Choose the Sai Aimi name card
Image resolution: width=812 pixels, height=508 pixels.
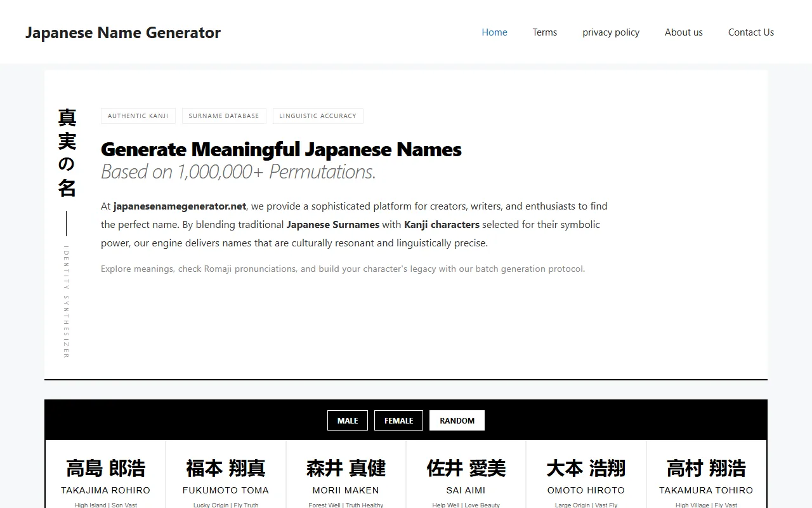[x=466, y=476]
